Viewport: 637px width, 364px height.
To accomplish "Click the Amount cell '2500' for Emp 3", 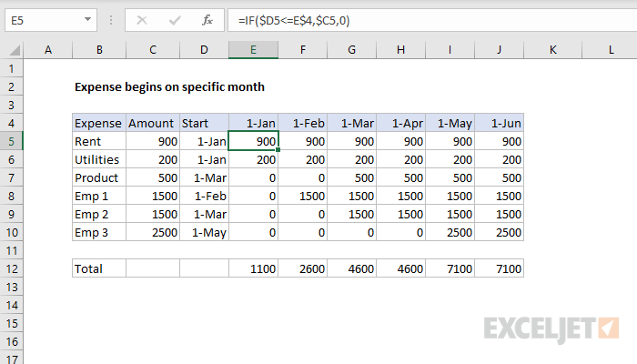I will [x=153, y=232].
